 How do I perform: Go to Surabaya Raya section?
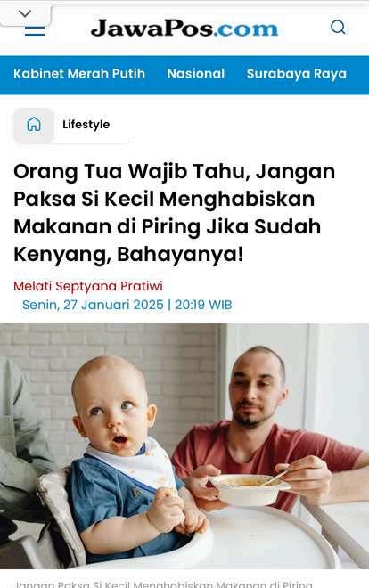click(296, 73)
